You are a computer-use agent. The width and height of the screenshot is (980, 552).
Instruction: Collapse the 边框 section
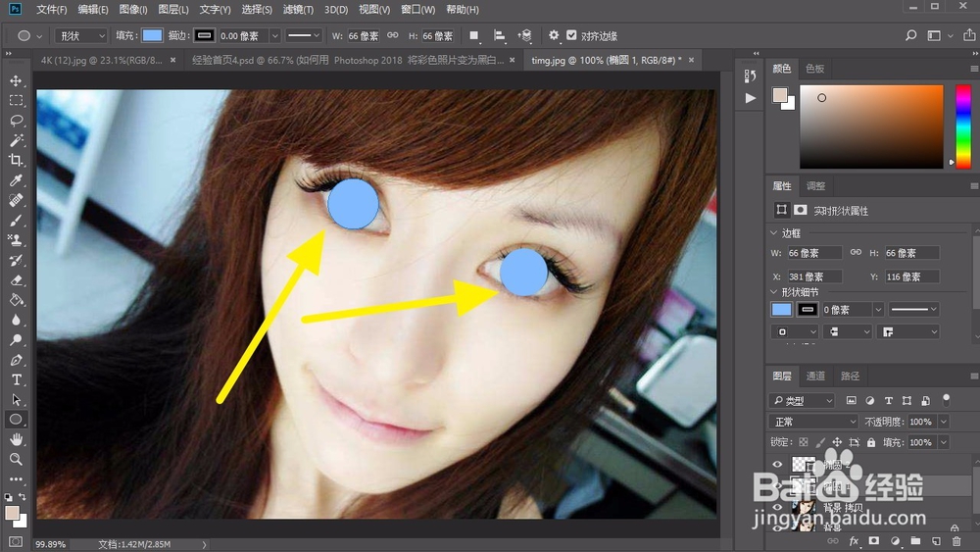[x=774, y=232]
